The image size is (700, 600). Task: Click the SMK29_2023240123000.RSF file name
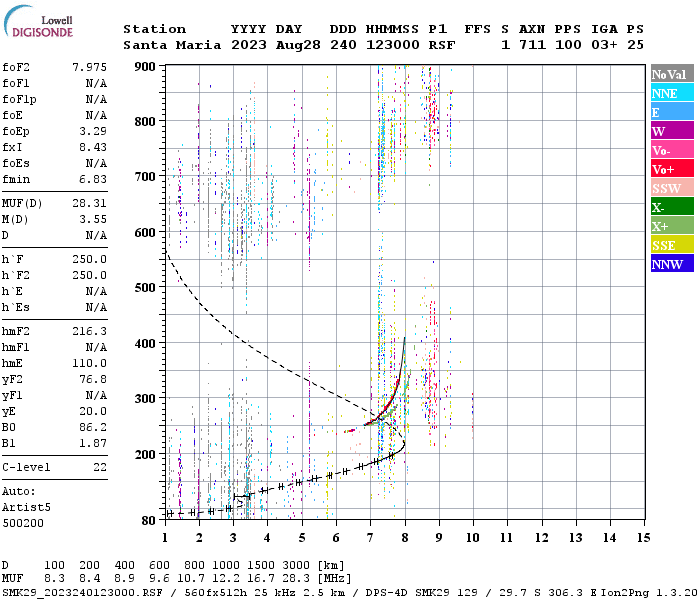(x=82, y=592)
